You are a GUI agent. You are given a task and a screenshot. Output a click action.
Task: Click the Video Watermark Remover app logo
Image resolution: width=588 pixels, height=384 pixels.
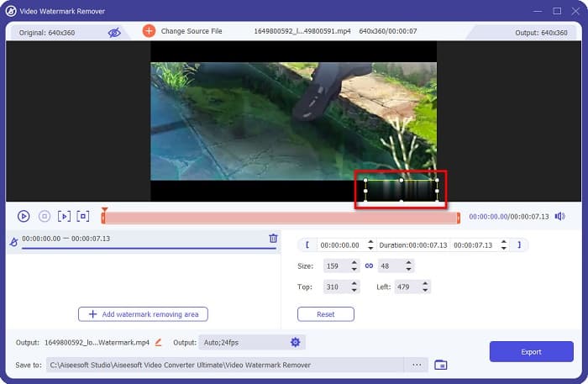click(x=11, y=11)
